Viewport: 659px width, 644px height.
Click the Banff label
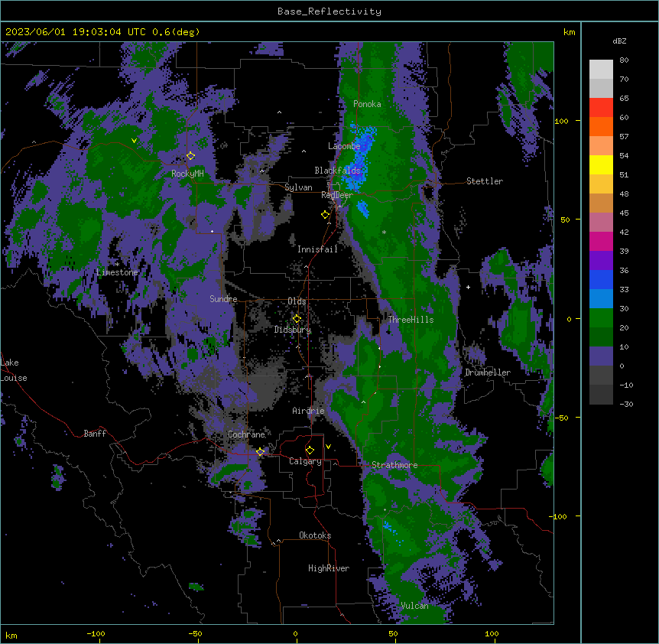point(95,434)
